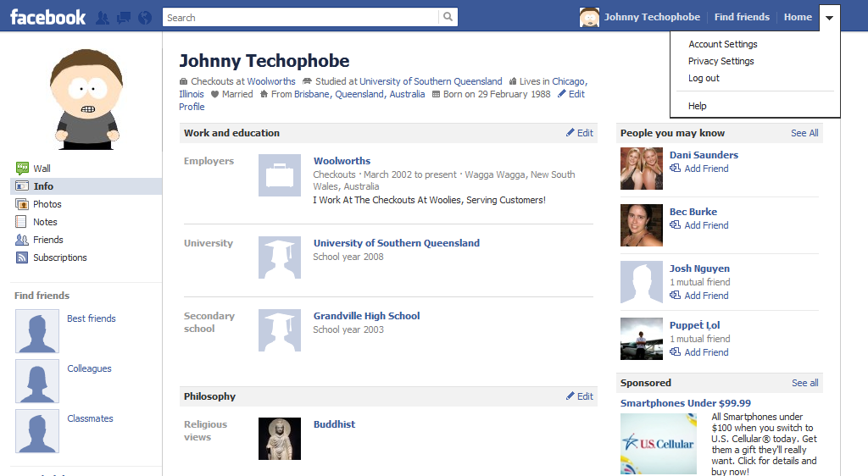
Task: See All people you may know
Action: pos(804,133)
